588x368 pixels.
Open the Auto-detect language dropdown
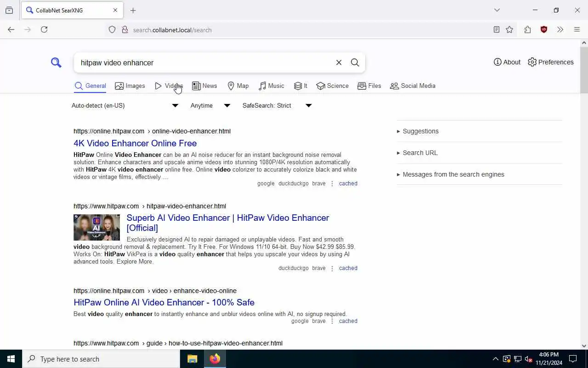click(x=125, y=105)
